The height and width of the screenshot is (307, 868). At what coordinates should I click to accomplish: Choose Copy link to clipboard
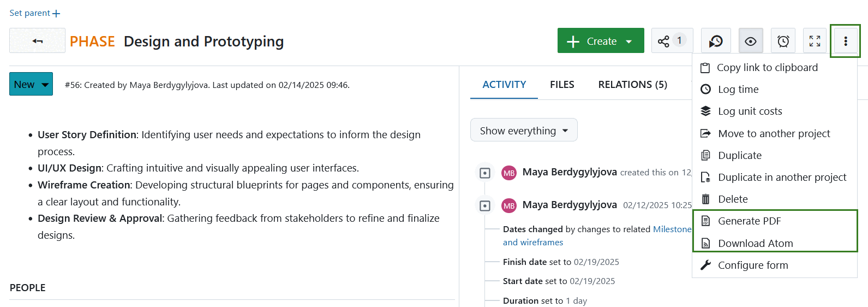pyautogui.click(x=767, y=68)
